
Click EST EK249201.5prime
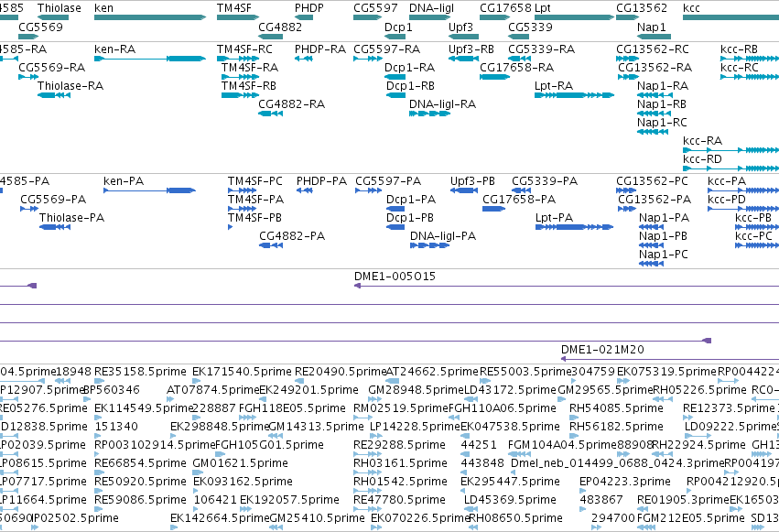pos(308,390)
